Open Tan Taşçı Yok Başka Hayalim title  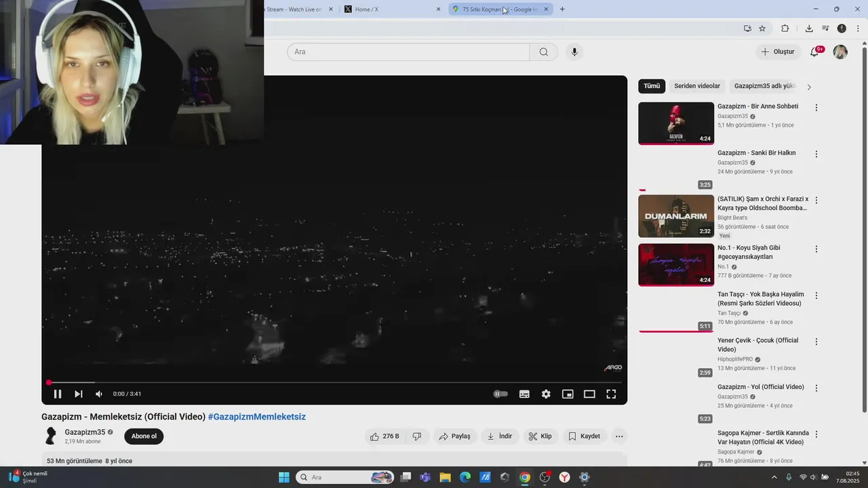point(761,299)
